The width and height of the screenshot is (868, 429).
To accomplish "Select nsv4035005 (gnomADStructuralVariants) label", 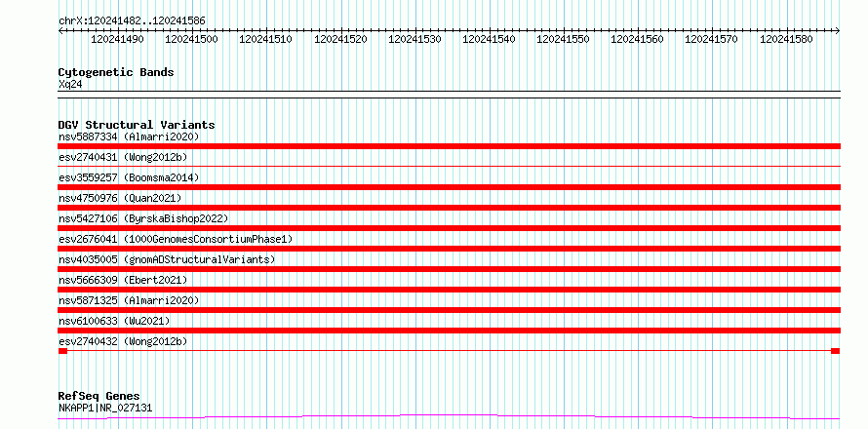I will pyautogui.click(x=167, y=259).
